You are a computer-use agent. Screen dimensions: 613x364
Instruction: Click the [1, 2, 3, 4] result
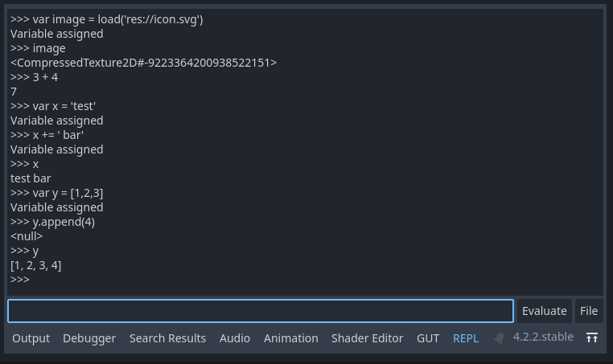[x=35, y=265]
